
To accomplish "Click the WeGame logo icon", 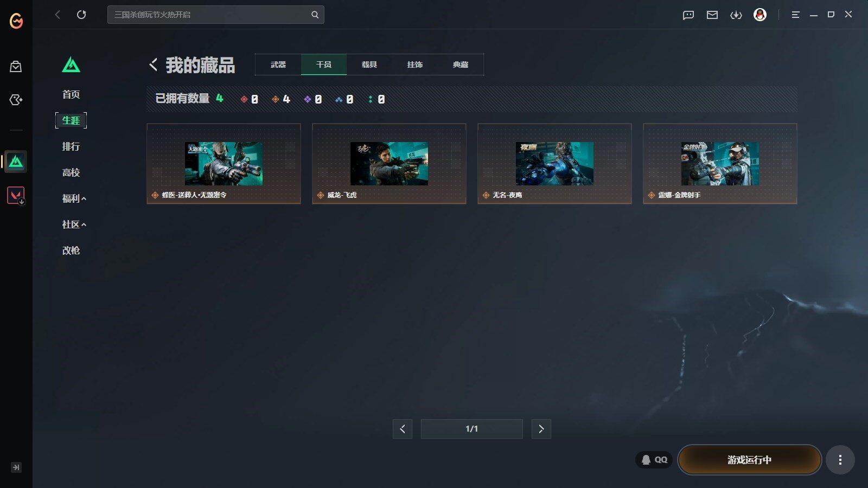I will [16, 21].
